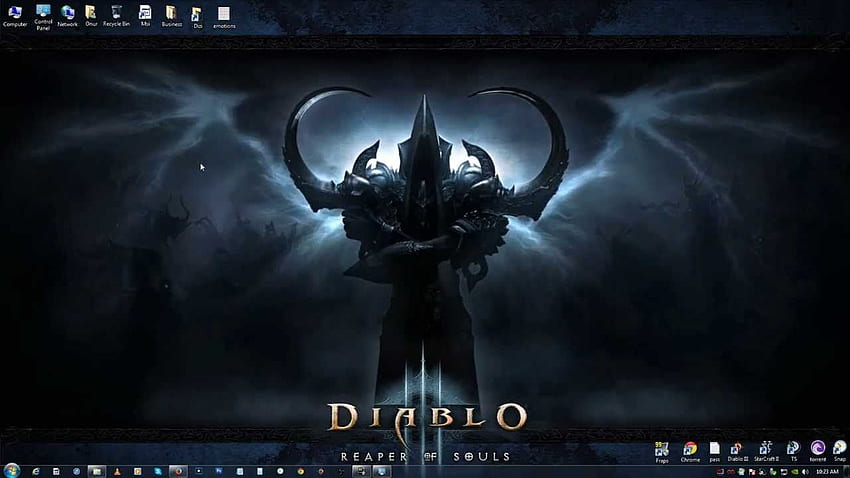Open the Business folder on desktop

tap(171, 16)
